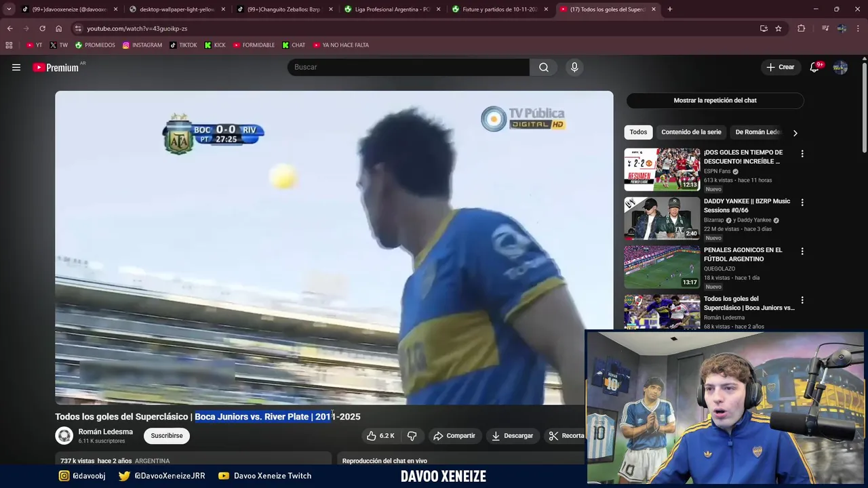Image resolution: width=868 pixels, height=488 pixels.
Task: Open the Chrome three-dot menu
Action: pos(859,28)
